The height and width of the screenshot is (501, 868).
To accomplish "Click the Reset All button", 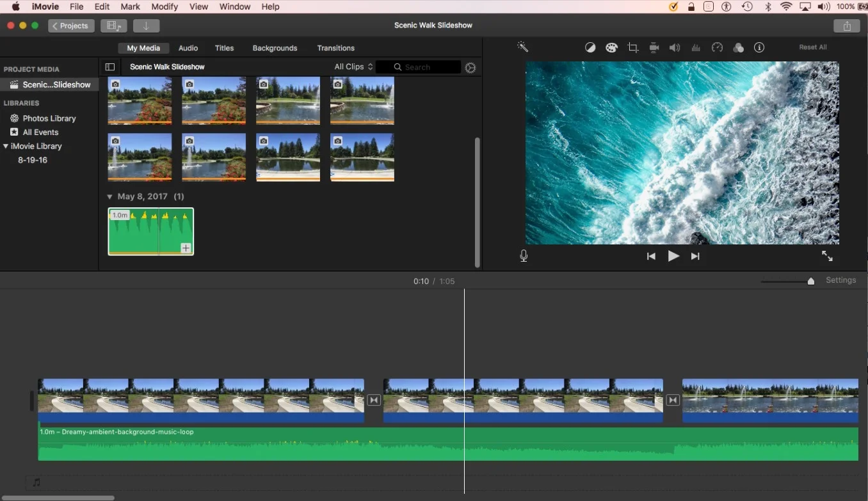I will click(x=813, y=47).
